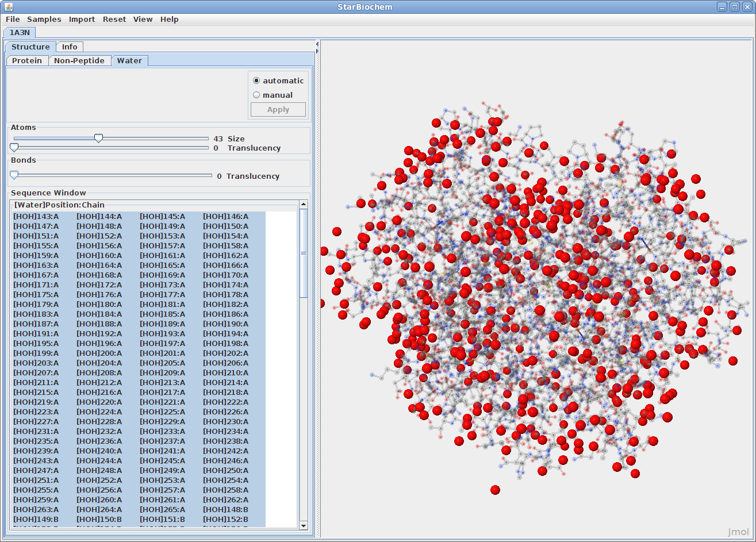Open the Reset menu

(114, 19)
